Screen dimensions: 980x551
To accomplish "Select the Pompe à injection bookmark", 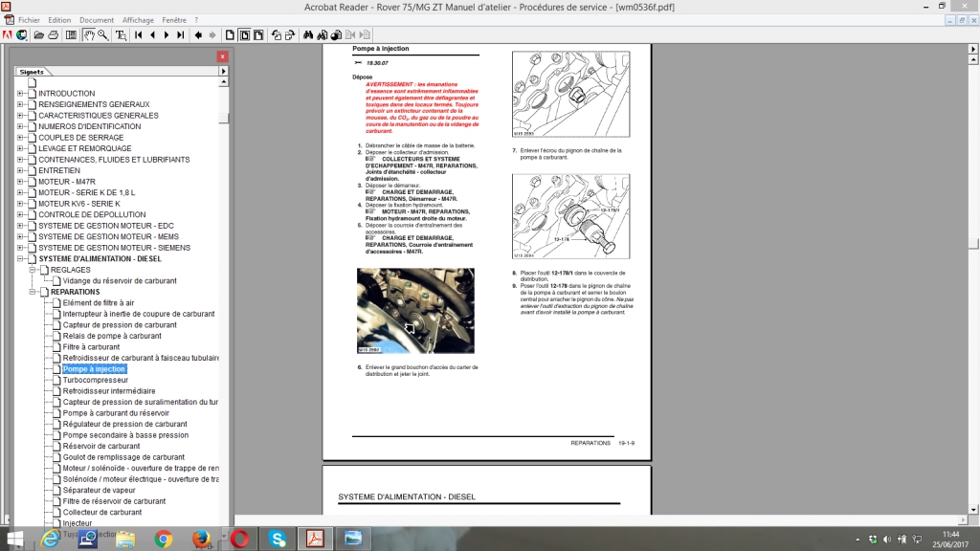I will pyautogui.click(x=94, y=369).
